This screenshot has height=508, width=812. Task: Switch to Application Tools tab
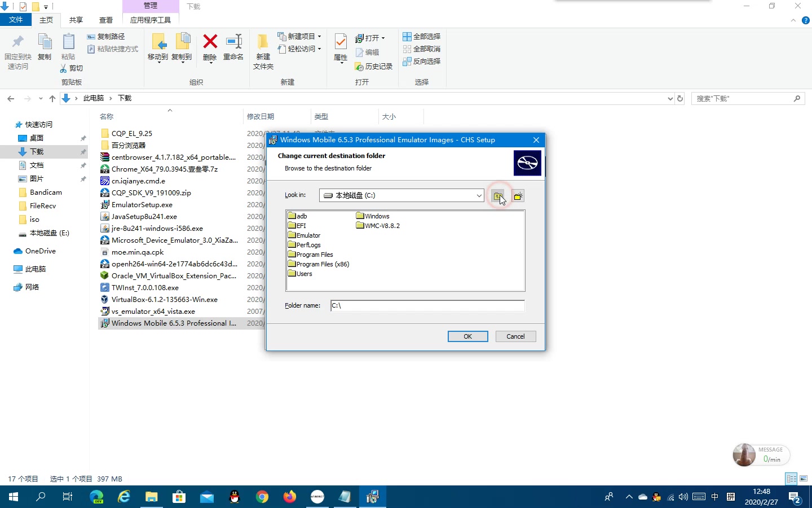151,20
